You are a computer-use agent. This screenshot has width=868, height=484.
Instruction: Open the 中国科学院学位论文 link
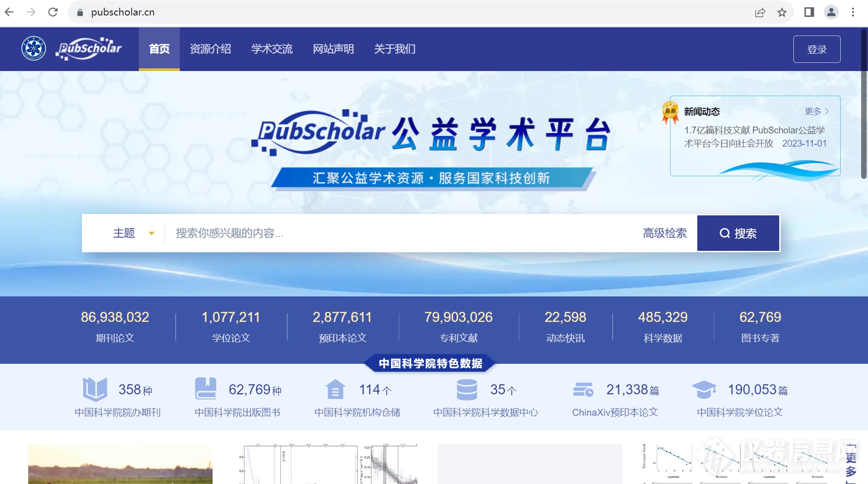pos(740,413)
